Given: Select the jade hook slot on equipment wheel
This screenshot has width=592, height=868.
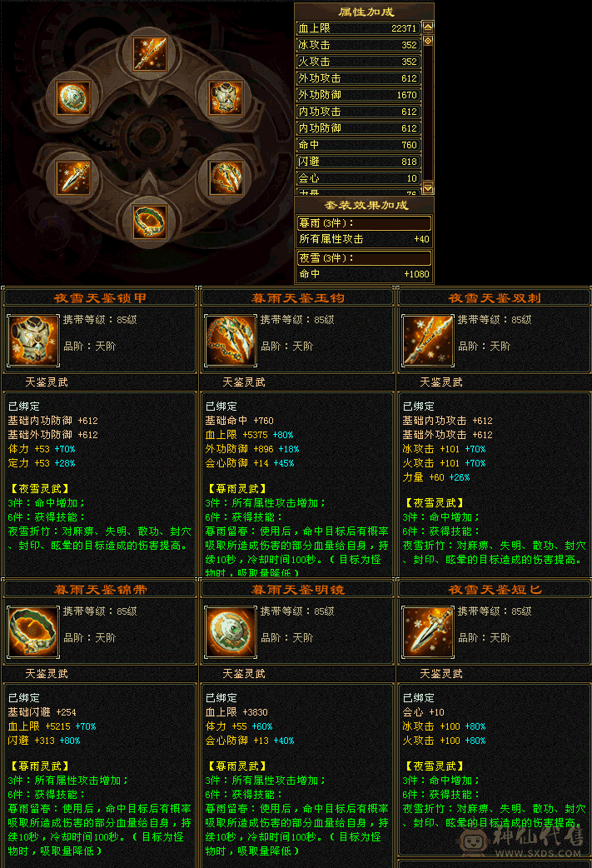Looking at the screenshot, I should [x=226, y=177].
